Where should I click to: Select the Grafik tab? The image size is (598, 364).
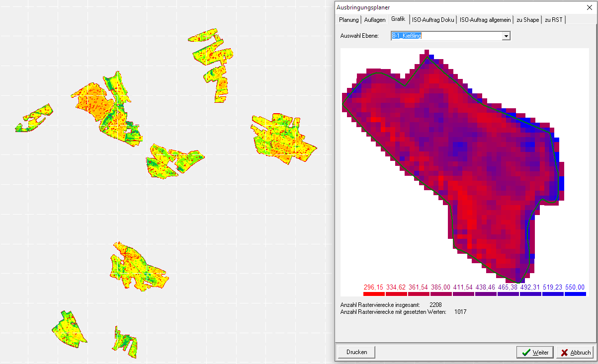(x=398, y=19)
